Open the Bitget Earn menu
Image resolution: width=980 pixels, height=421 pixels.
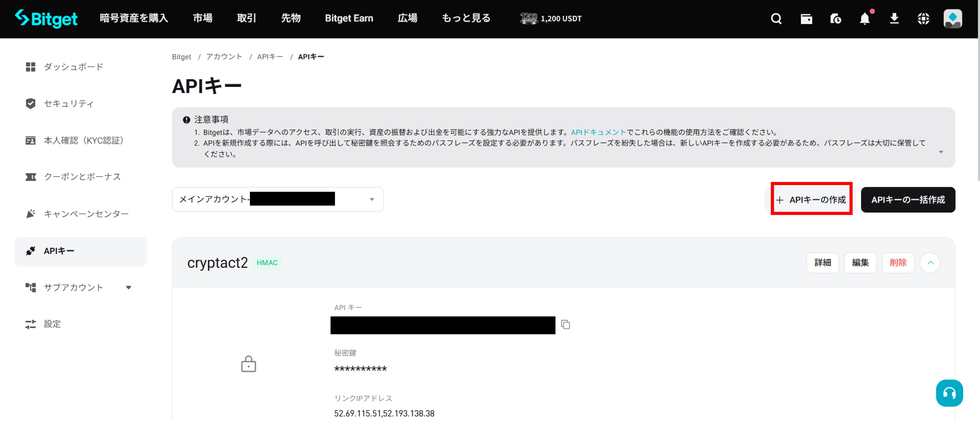[x=349, y=18]
